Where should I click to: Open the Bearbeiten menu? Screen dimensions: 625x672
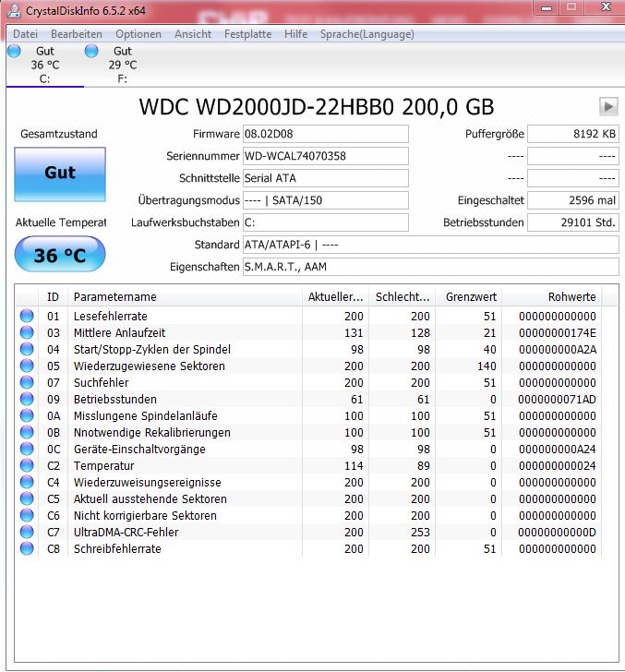coord(77,34)
